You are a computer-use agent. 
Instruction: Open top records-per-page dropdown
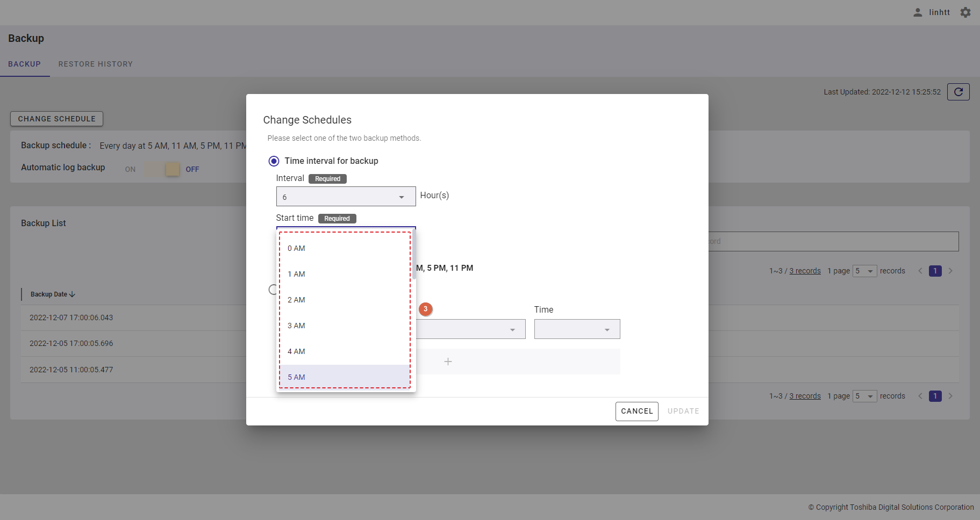pyautogui.click(x=864, y=271)
